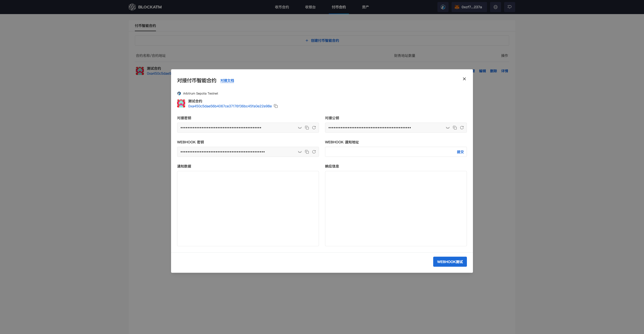This screenshot has height=334, width=644.
Task: Close the 对接付币智能合约 dialog
Action: point(464,79)
